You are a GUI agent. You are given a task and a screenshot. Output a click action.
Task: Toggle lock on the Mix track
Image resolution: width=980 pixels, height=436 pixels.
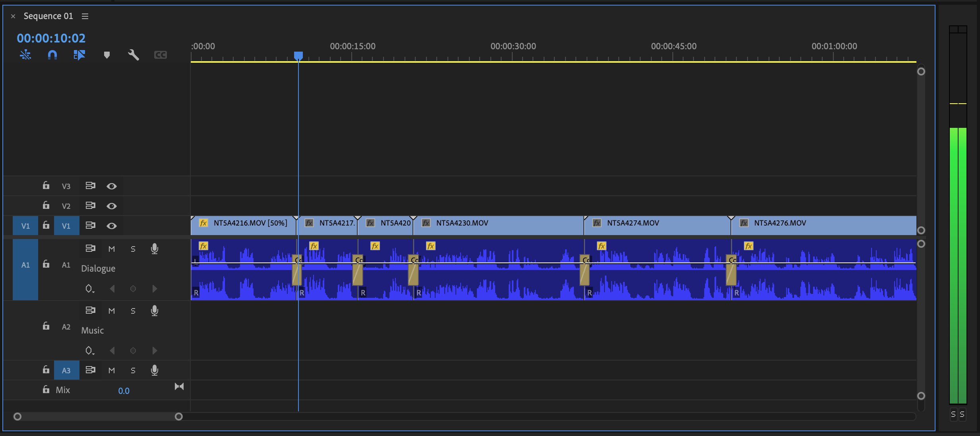(46, 390)
